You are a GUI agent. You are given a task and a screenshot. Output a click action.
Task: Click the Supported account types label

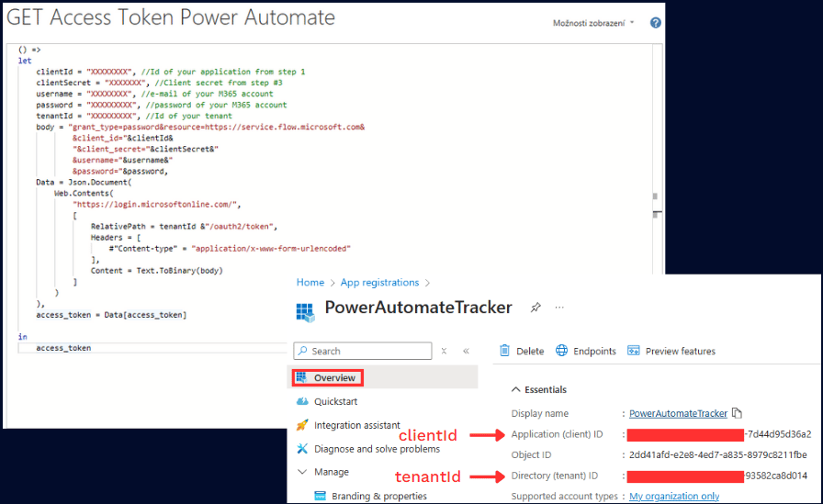point(564,496)
